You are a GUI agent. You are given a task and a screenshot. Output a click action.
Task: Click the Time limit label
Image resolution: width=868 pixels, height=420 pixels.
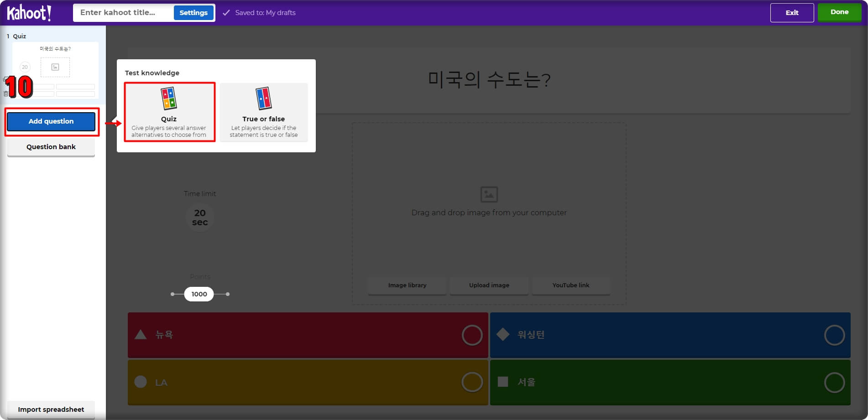[200, 194]
